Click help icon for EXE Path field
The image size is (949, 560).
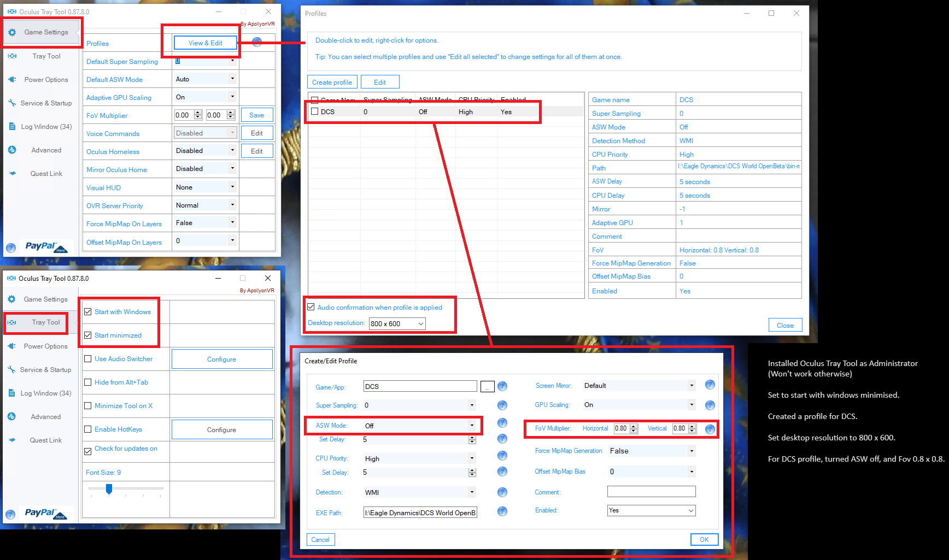(x=502, y=511)
